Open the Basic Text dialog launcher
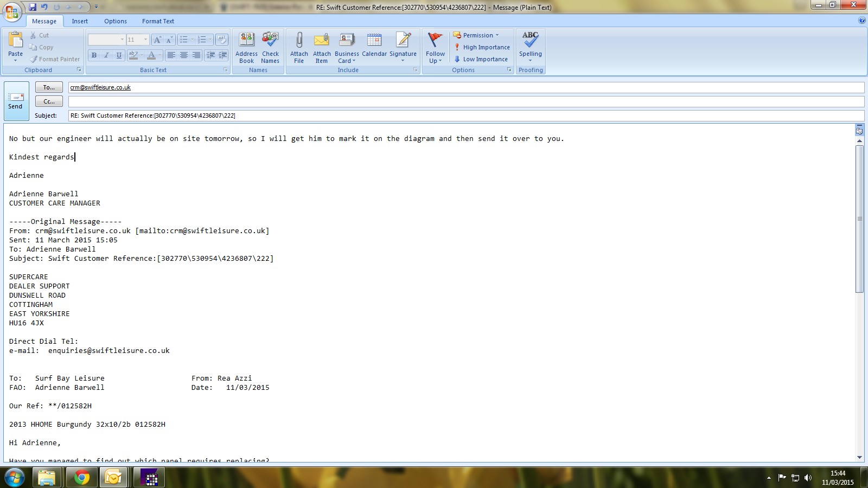 [226, 70]
